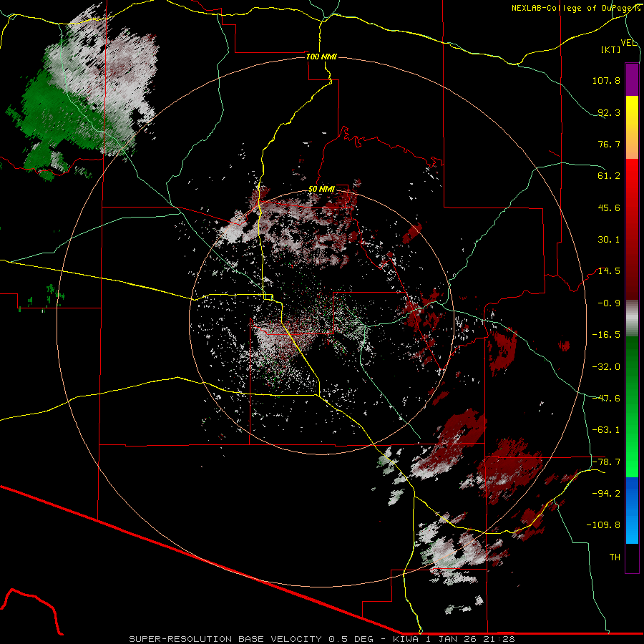Image resolution: width=644 pixels, height=644 pixels.
Task: Click the 'TH' label on the legend
Action: point(615,557)
